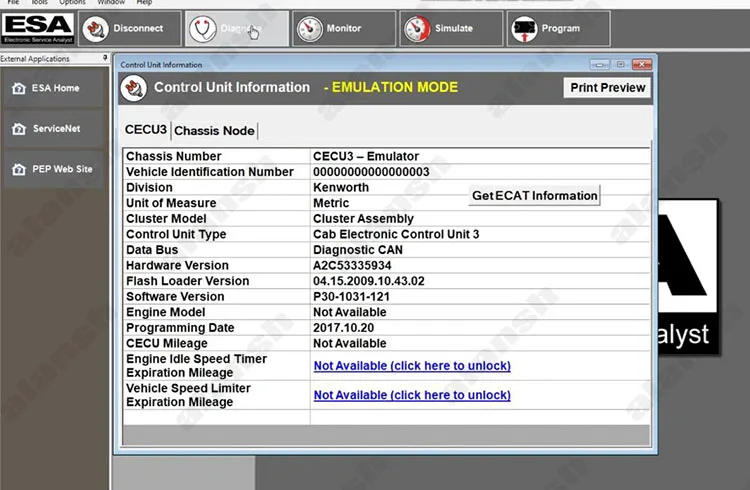This screenshot has width=750, height=490.
Task: Open the Options menu
Action: click(72, 2)
